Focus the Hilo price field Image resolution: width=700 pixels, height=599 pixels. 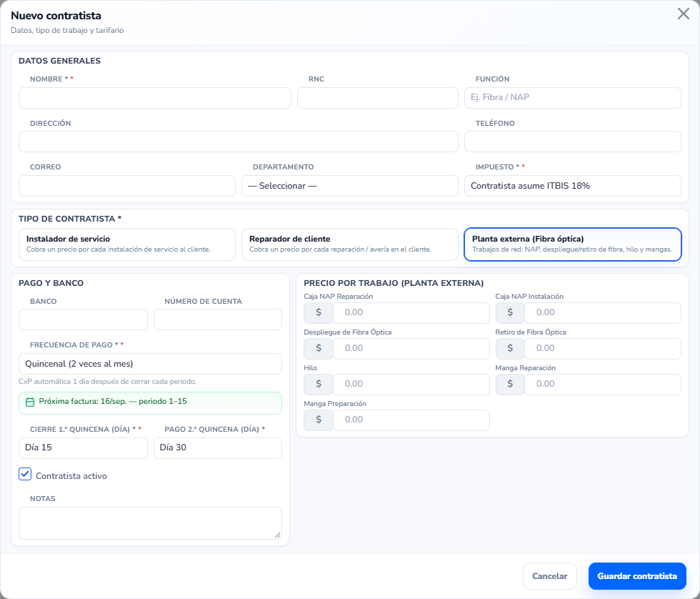tap(411, 384)
